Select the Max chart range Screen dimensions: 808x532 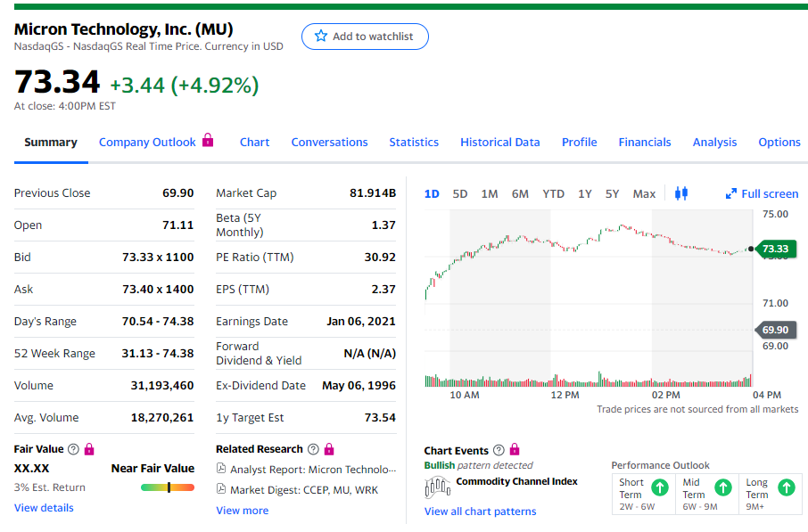(x=644, y=193)
